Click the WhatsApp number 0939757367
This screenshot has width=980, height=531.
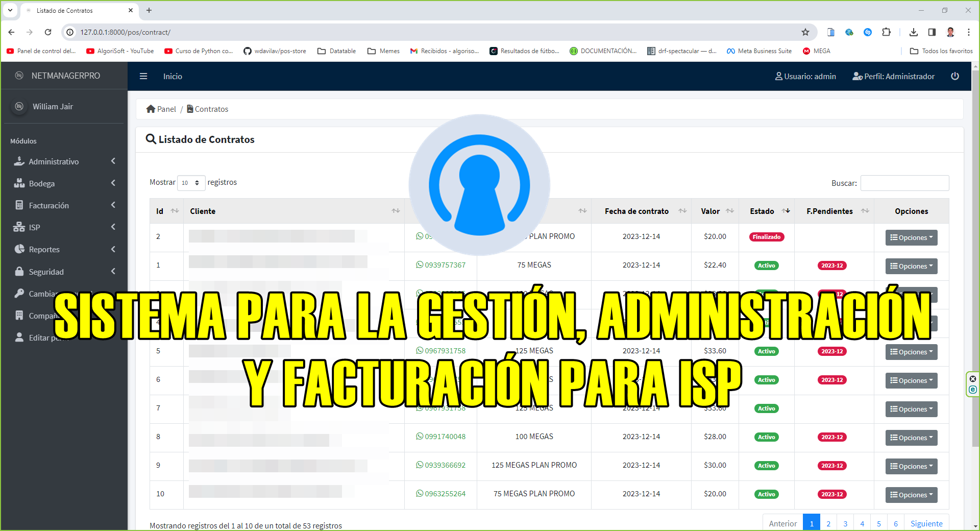click(440, 265)
